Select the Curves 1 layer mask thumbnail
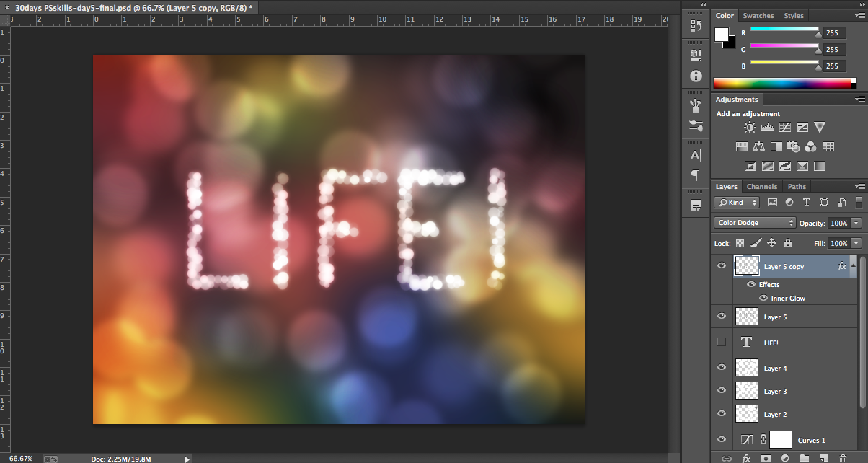The width and height of the screenshot is (868, 463). pyautogui.click(x=781, y=439)
